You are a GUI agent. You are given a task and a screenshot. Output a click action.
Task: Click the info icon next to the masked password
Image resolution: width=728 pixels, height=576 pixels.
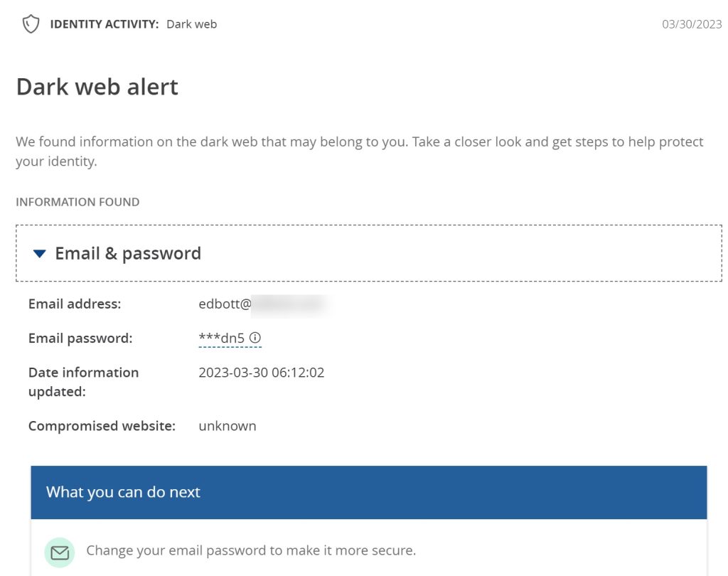[255, 338]
